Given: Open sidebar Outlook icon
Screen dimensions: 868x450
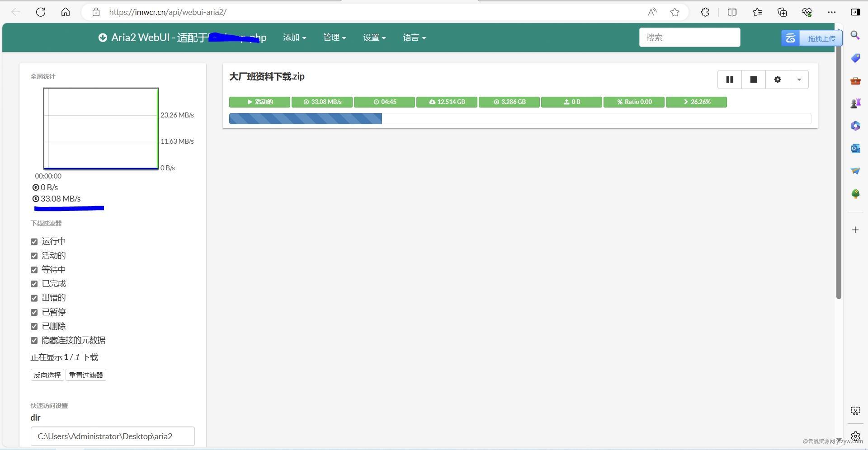Looking at the screenshot, I should coord(855,148).
